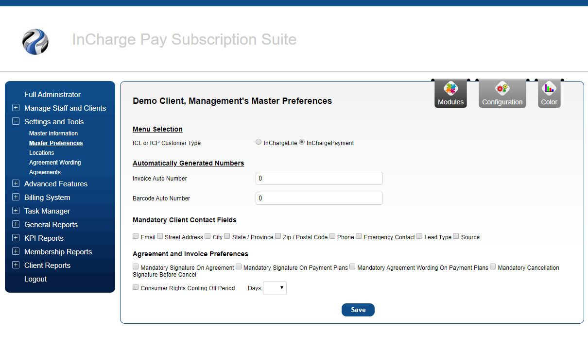Select InChargeLife customer type
The height and width of the screenshot is (364, 588).
point(259,142)
